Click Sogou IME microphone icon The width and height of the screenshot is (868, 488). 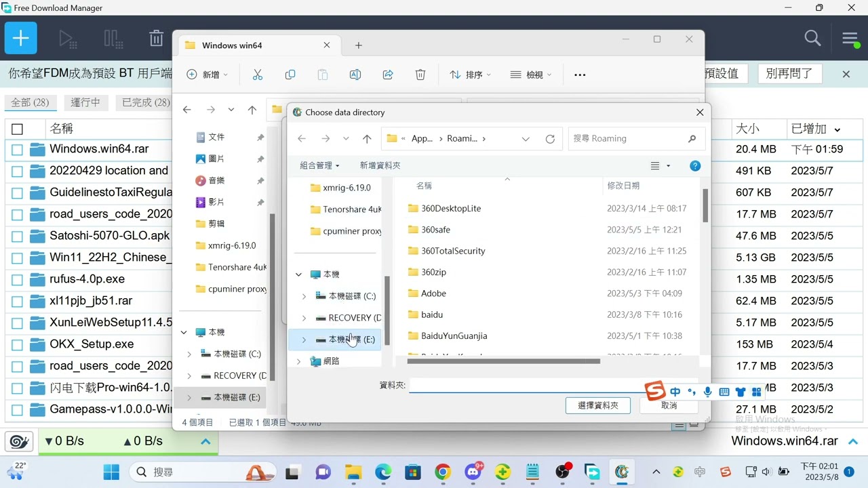708,392
